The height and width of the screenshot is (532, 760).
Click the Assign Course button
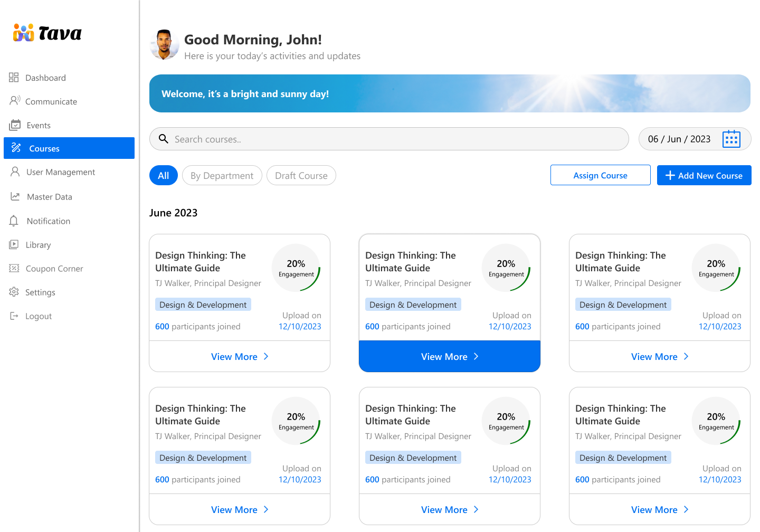[x=600, y=175]
